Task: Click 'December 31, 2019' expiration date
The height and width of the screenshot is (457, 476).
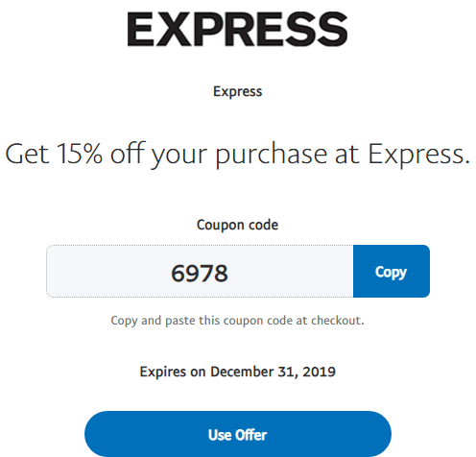Action: (x=273, y=372)
